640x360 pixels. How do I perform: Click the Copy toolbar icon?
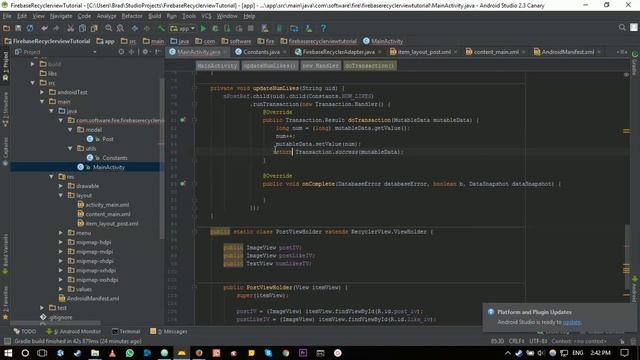pyautogui.click(x=82, y=29)
